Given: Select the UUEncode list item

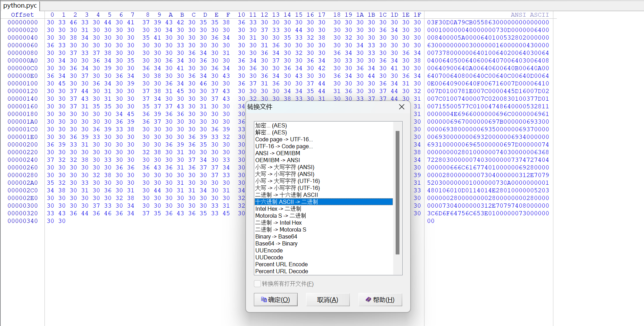Looking at the screenshot, I should click(x=269, y=250).
